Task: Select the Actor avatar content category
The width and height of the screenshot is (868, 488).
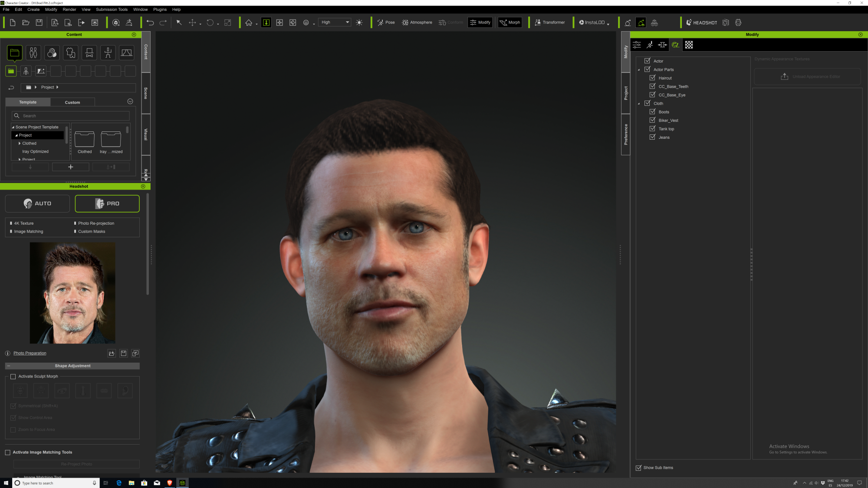Action: point(33,53)
